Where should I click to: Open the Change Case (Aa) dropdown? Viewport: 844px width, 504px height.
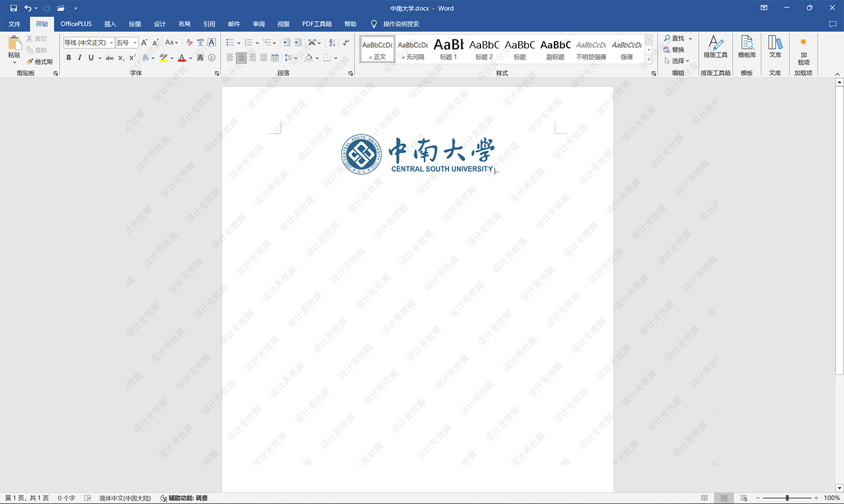(x=171, y=43)
